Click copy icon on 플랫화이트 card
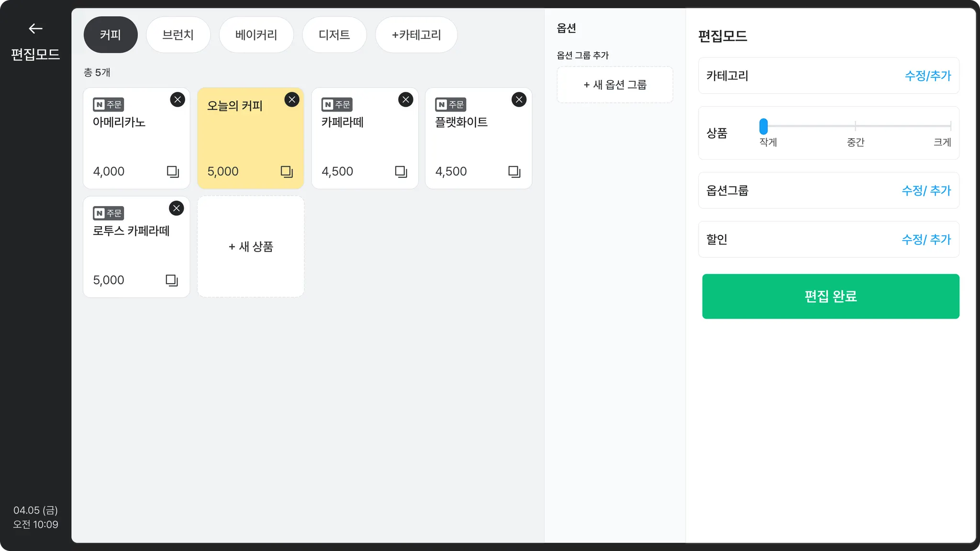 click(514, 172)
